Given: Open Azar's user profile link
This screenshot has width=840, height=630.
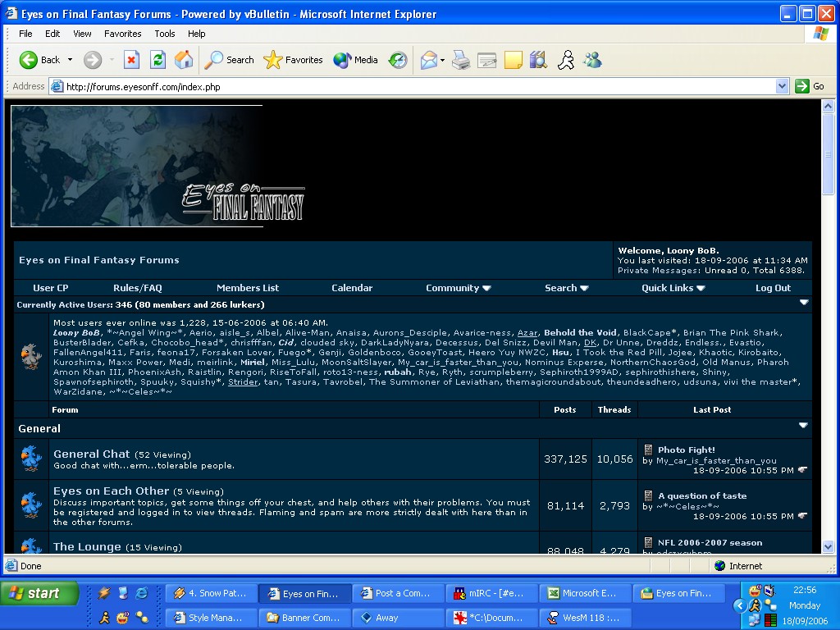Looking at the screenshot, I should tap(527, 333).
